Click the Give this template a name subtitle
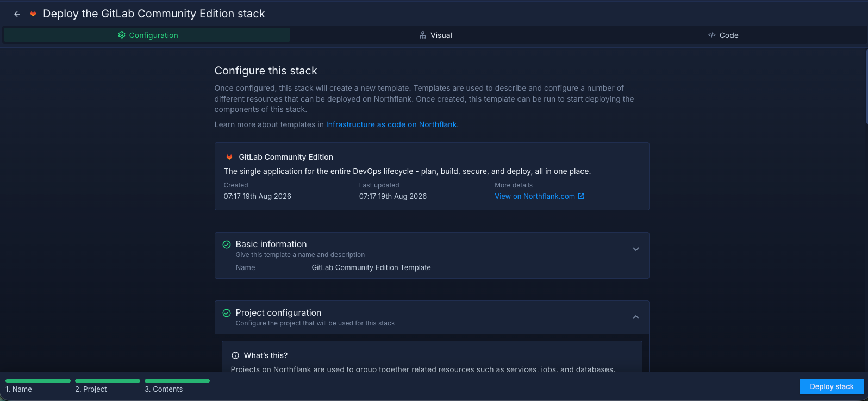868x401 pixels. click(300, 255)
